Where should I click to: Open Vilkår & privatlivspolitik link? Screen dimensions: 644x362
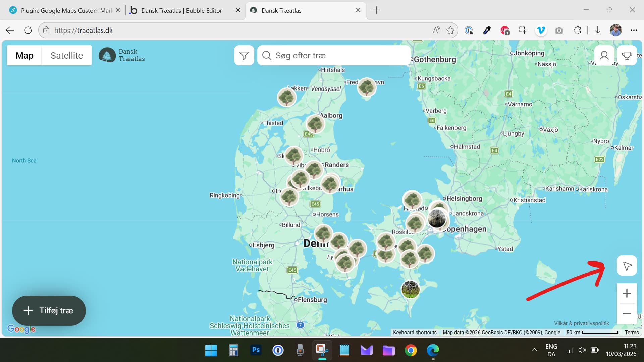pyautogui.click(x=581, y=323)
